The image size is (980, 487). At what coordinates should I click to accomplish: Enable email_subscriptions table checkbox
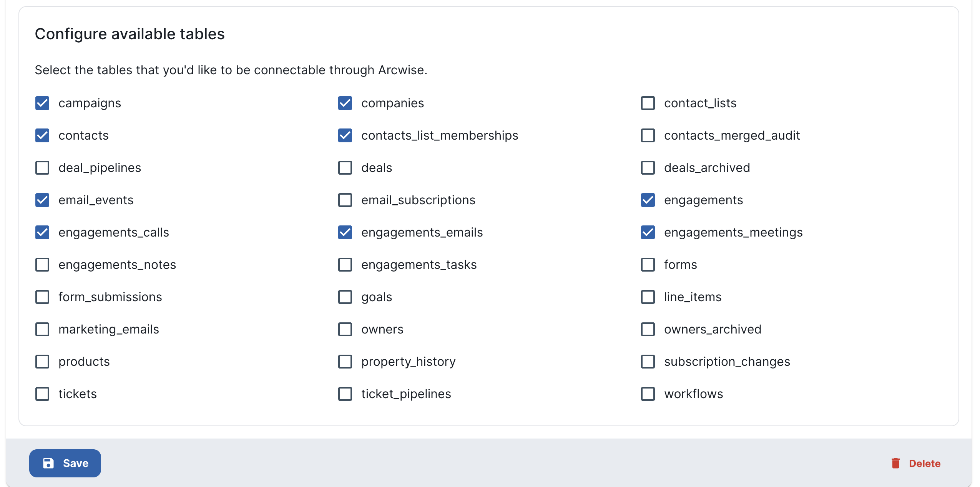[345, 200]
